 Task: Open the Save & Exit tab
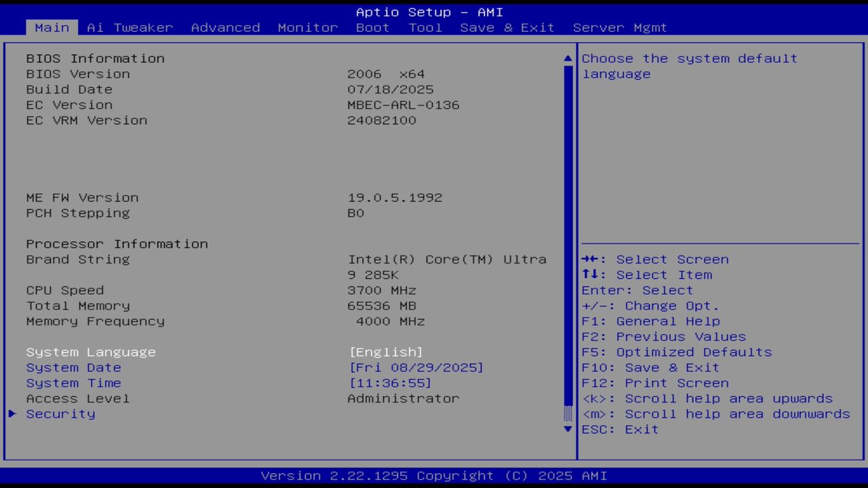(507, 28)
